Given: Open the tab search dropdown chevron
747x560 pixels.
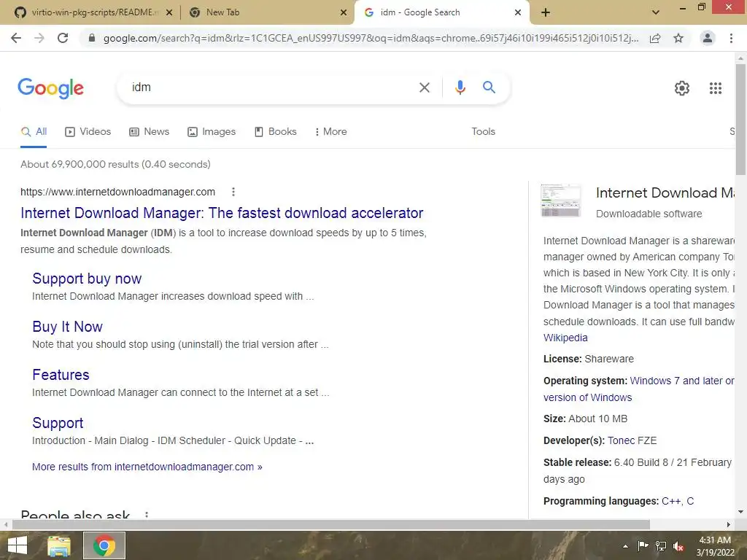Looking at the screenshot, I should (x=656, y=12).
